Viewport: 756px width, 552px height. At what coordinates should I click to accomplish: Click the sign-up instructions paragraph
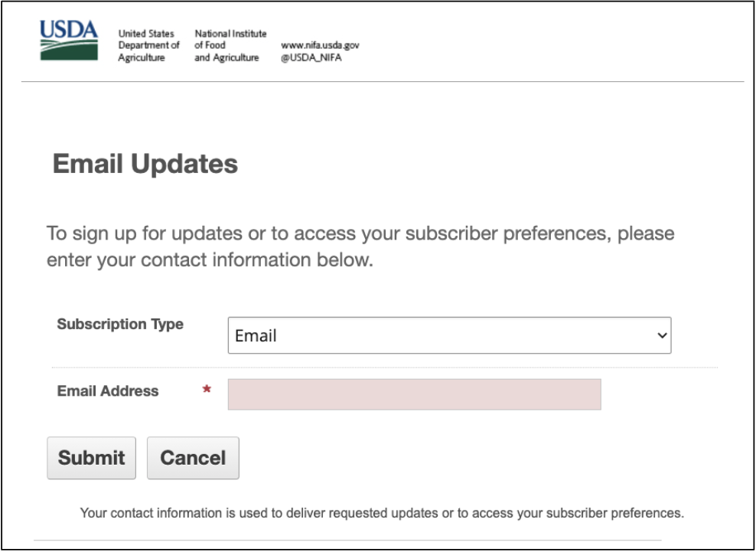pyautogui.click(x=360, y=246)
